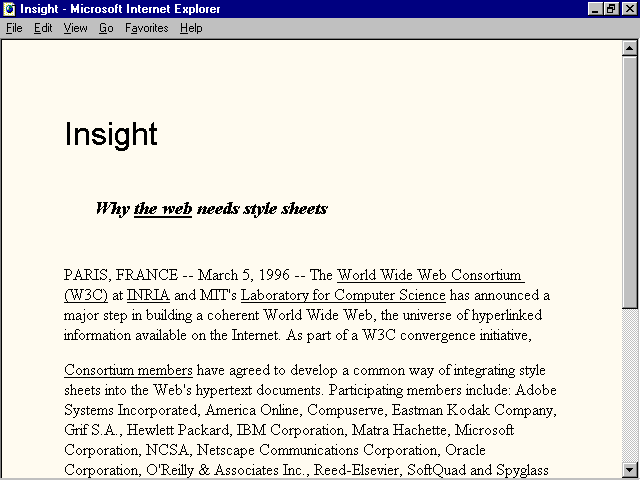This screenshot has height=480, width=640.
Task: Open the Help menu
Action: pos(191,28)
